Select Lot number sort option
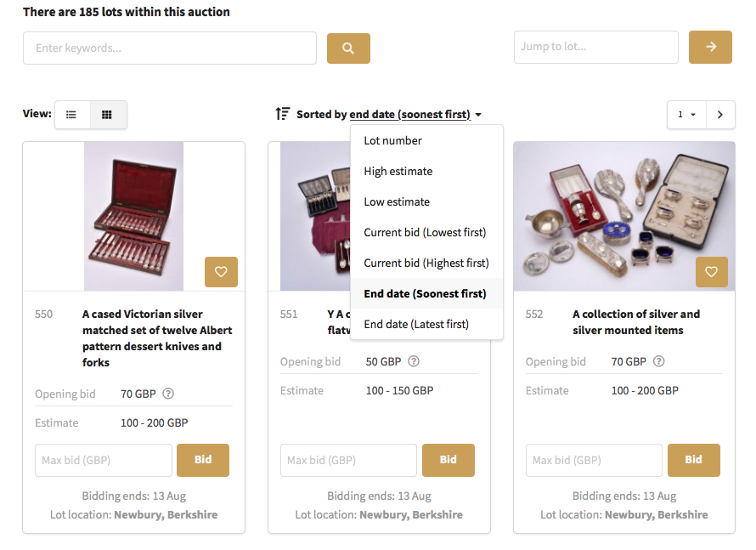The width and height of the screenshot is (756, 550). 392,141
